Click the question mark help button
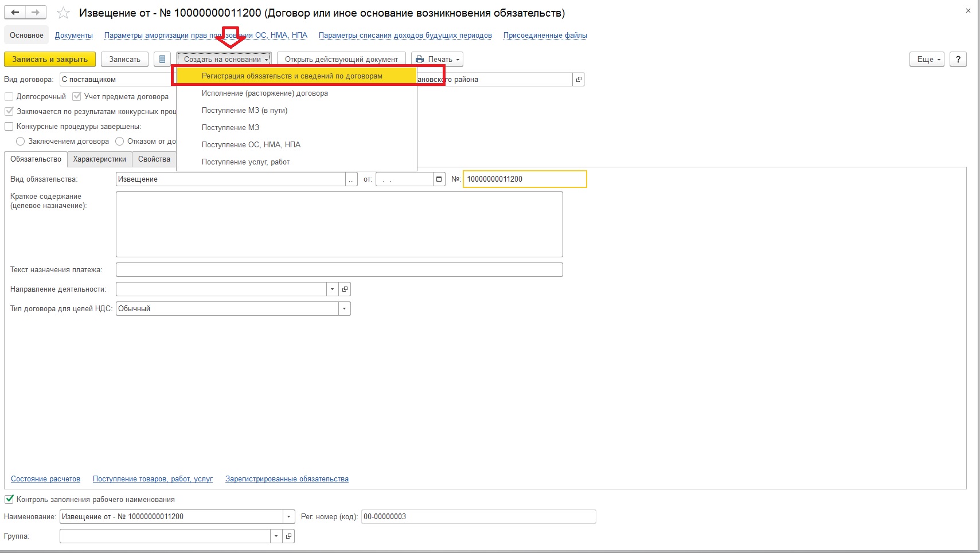Image resolution: width=980 pixels, height=553 pixels. pyautogui.click(x=958, y=59)
